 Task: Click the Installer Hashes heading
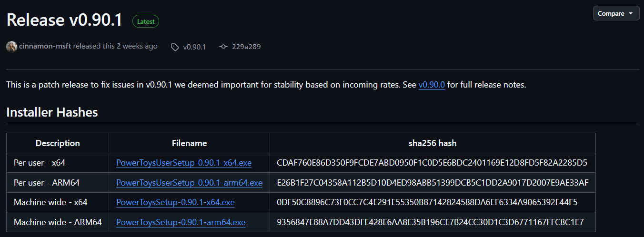[52, 112]
